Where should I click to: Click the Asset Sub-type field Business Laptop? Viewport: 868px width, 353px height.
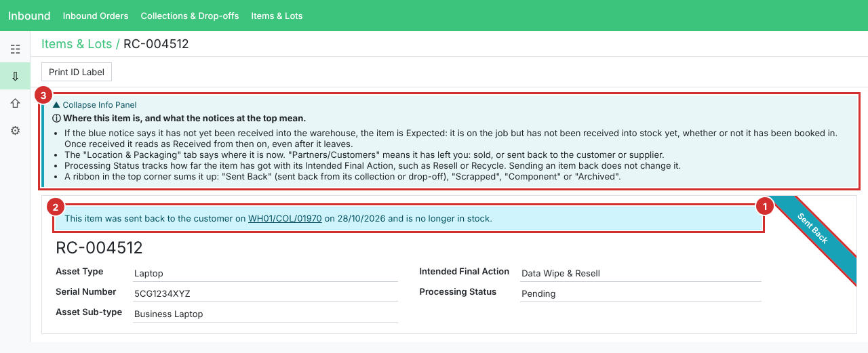(265, 314)
